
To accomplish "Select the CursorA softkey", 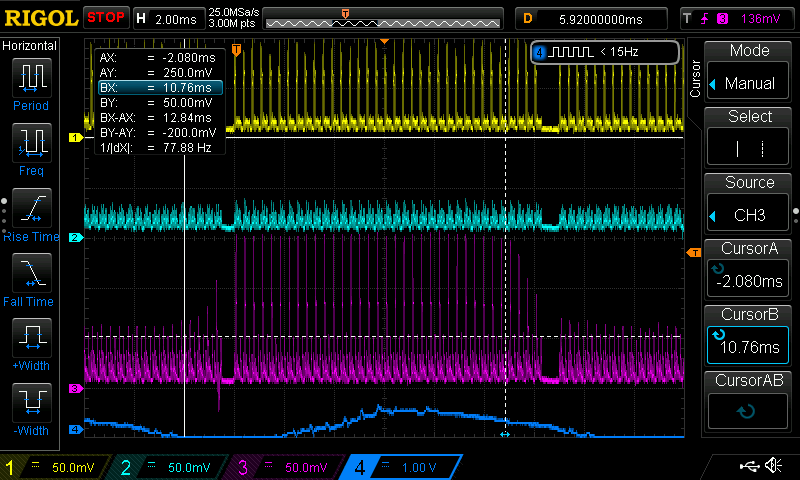I will [749, 269].
